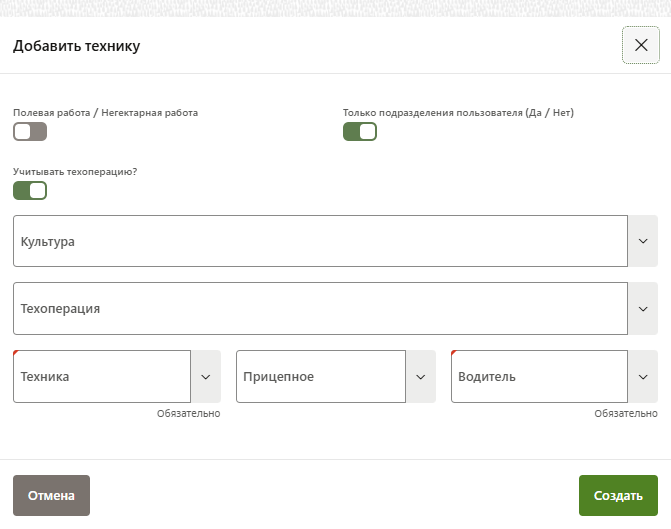Viewport: 671px width, 529px height.
Task: Click the Добавить технику dialog title
Action: pos(77,46)
